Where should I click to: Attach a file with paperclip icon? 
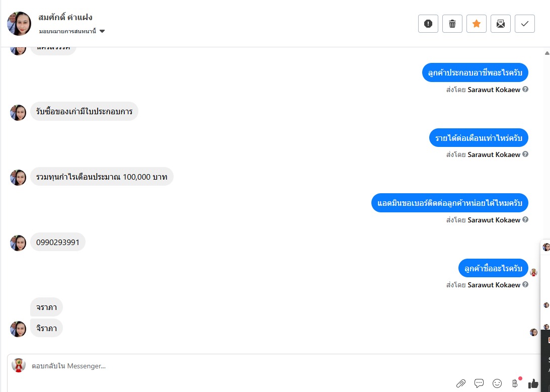click(461, 383)
